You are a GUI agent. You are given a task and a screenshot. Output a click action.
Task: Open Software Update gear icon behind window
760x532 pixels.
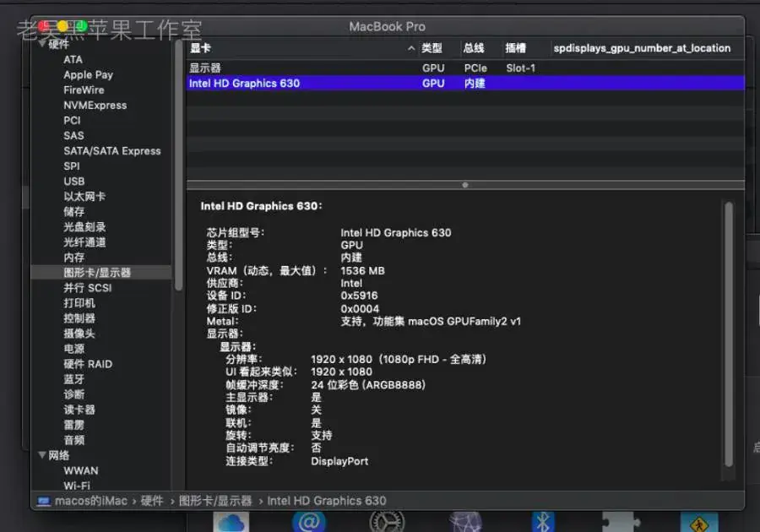(387, 522)
